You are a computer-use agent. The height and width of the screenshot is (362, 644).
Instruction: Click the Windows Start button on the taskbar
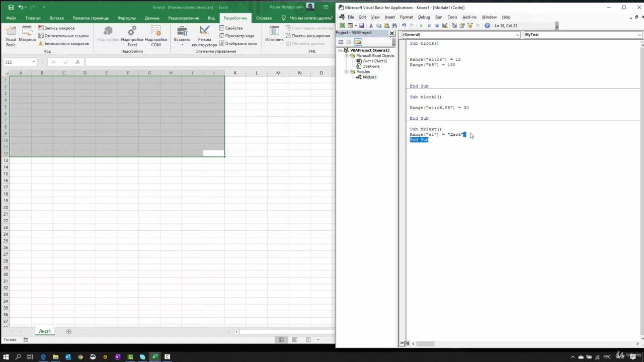coord(6,357)
